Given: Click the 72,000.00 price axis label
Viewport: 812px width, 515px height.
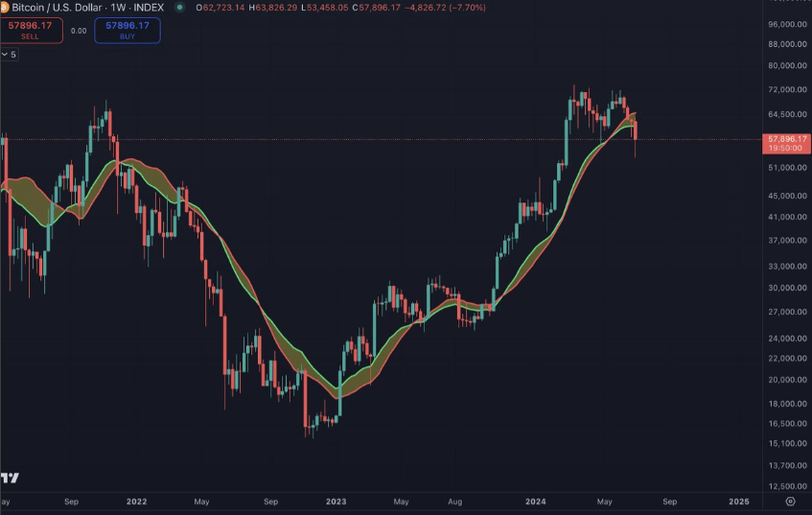Looking at the screenshot, I should coord(788,89).
